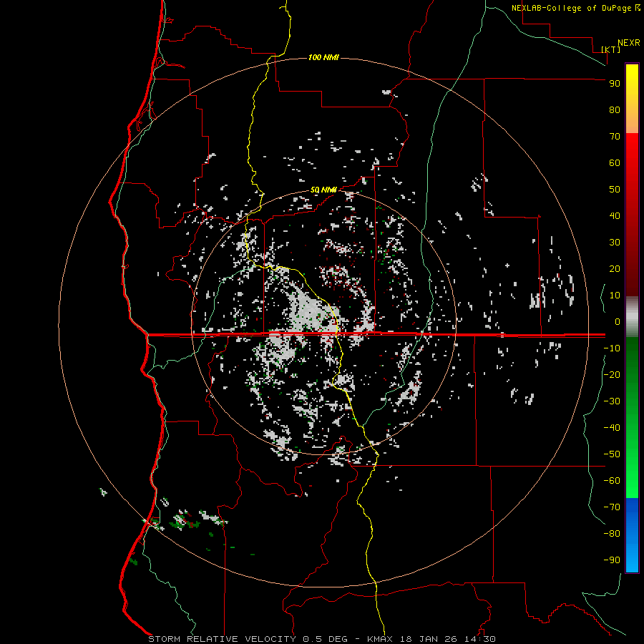Select the -90 value on velocity scale
Screen dimensions: 644x644
612,560
